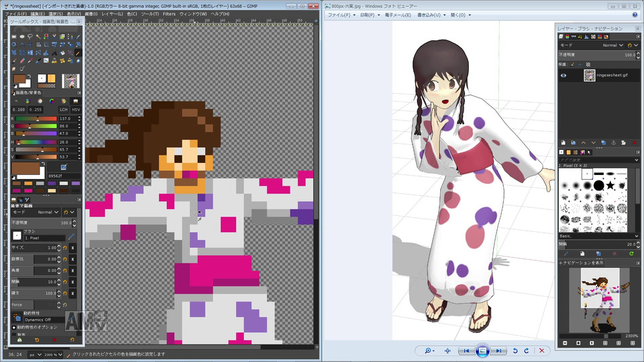
Task: Open GIMP File menu ファイル(F)
Action: click(15, 14)
